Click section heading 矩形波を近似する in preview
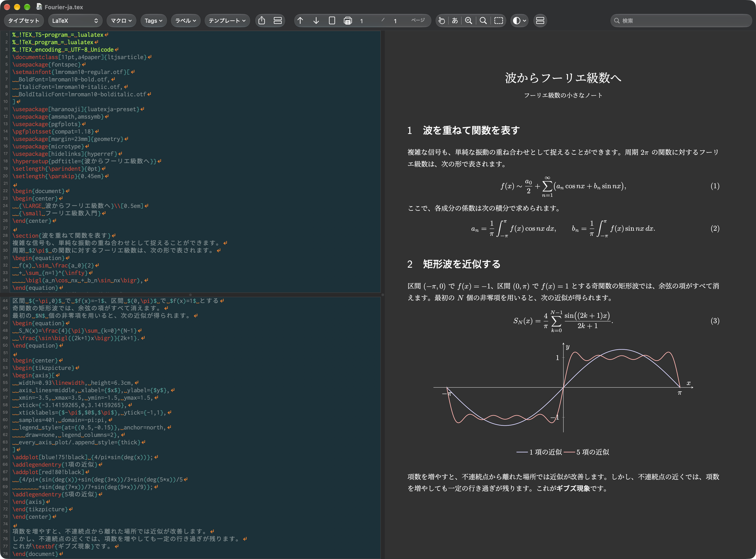Screen dimensions: 756x559 point(462,264)
